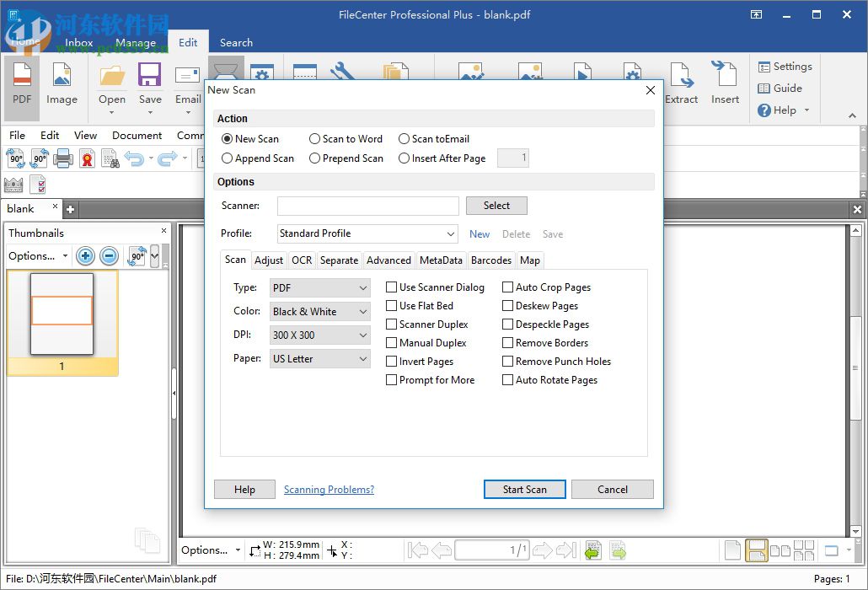Select the Scan to Word radio button
The image size is (868, 590).
click(x=315, y=139)
